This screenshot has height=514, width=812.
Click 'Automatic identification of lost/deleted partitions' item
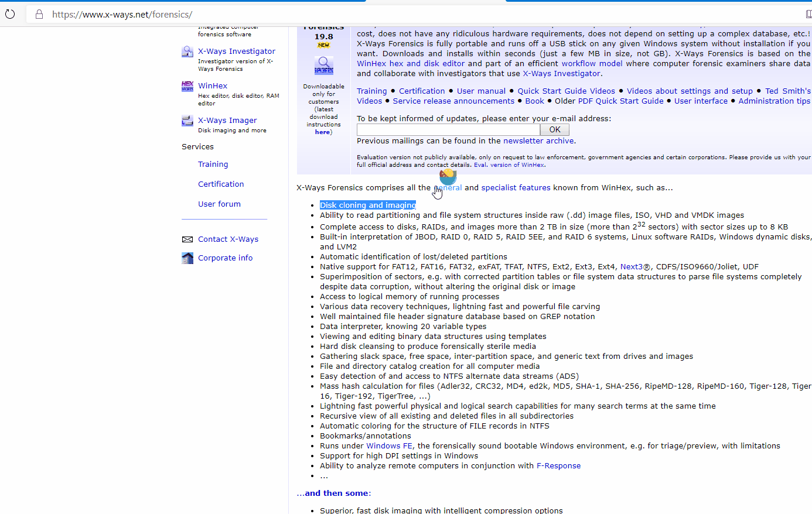pyautogui.click(x=414, y=257)
